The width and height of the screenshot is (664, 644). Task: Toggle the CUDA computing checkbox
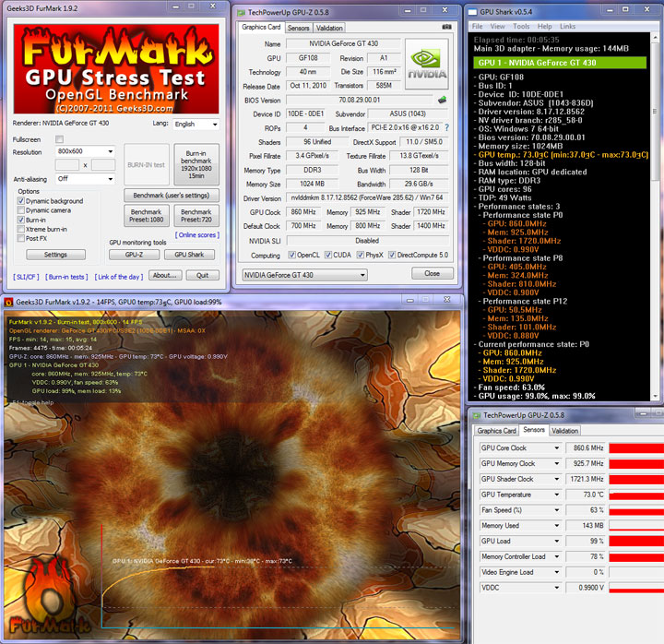[x=328, y=255]
